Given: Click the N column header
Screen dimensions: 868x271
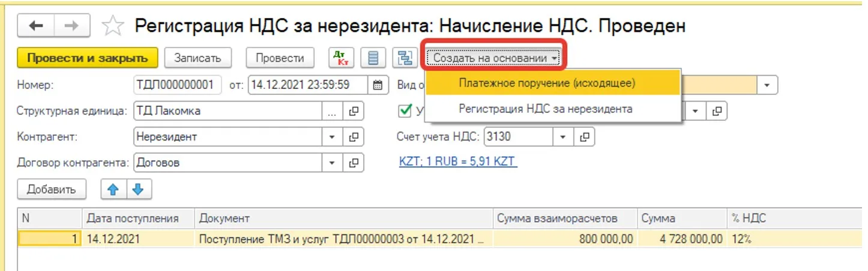Looking at the screenshot, I should click(x=50, y=219).
